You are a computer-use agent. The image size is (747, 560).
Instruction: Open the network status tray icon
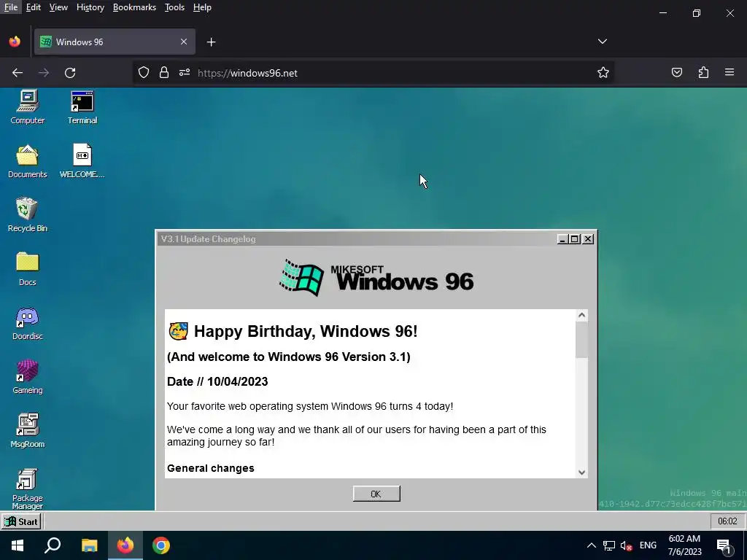pyautogui.click(x=609, y=545)
